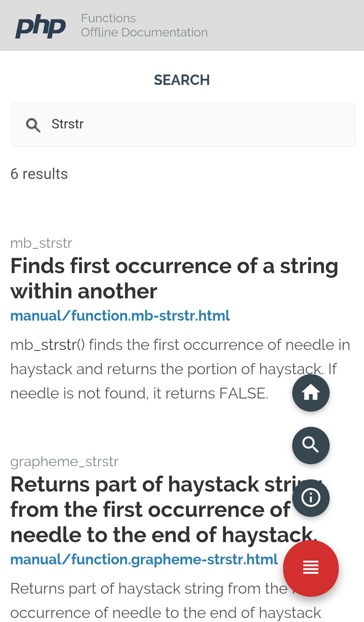Image resolution: width=364 pixels, height=622 pixels.
Task: Open the info floating button
Action: (x=310, y=498)
